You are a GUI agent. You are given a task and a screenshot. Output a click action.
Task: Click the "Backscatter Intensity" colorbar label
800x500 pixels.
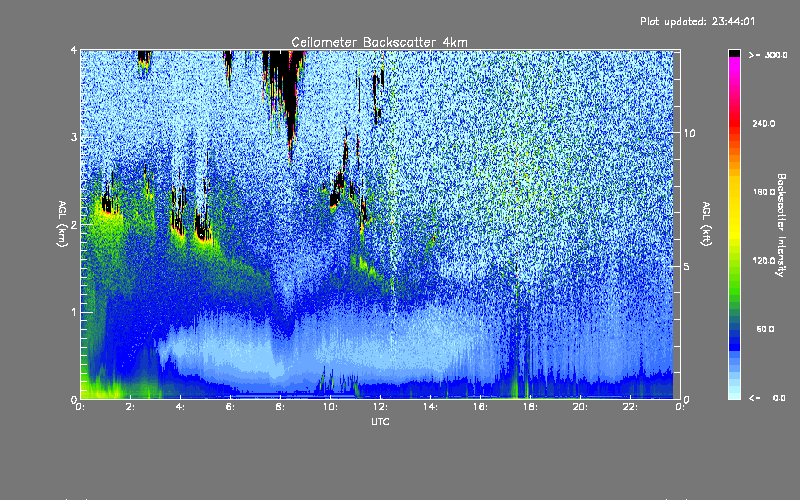point(781,225)
